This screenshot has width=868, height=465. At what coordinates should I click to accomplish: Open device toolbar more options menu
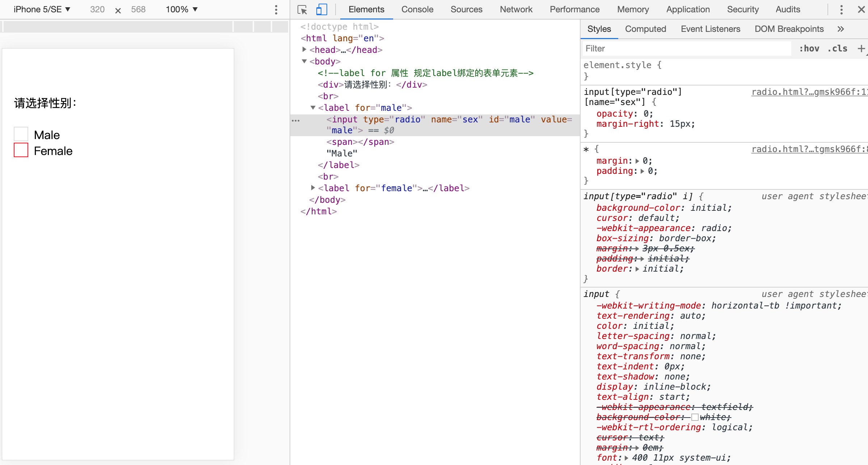[x=276, y=9]
